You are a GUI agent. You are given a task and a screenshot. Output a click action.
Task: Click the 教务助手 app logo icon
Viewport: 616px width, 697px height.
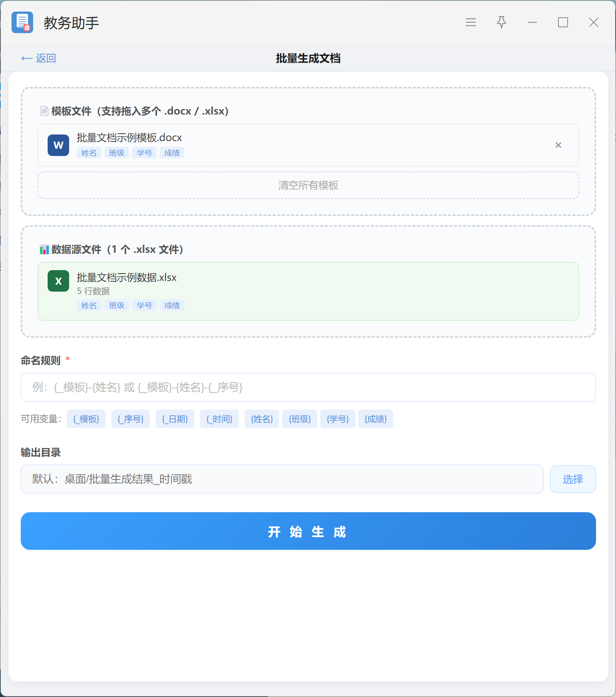[x=22, y=22]
